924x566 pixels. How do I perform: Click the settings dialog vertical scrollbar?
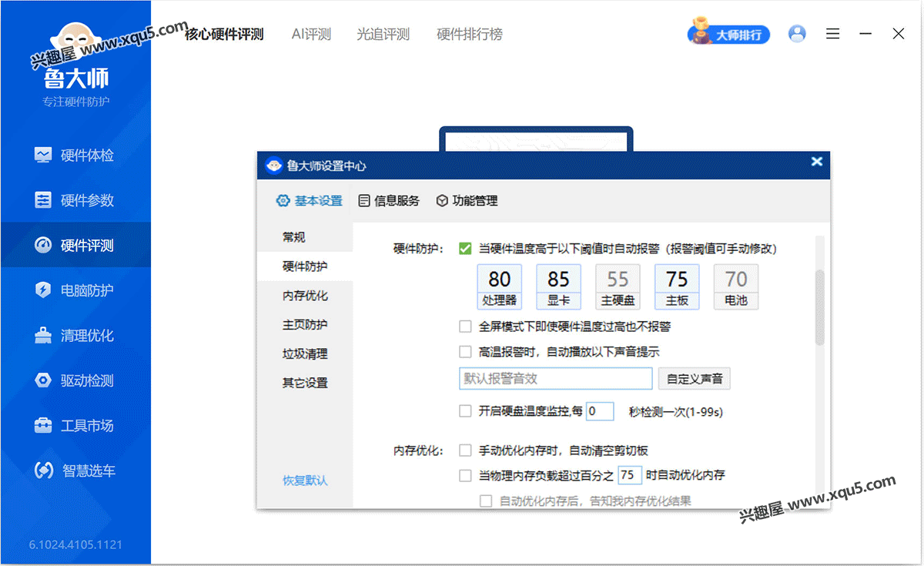pos(820,308)
